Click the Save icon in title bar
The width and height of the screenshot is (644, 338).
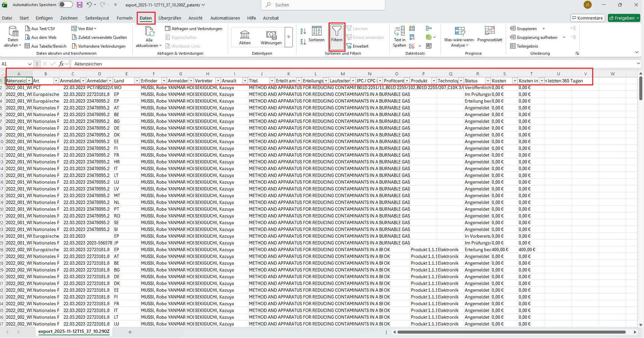point(80,5)
